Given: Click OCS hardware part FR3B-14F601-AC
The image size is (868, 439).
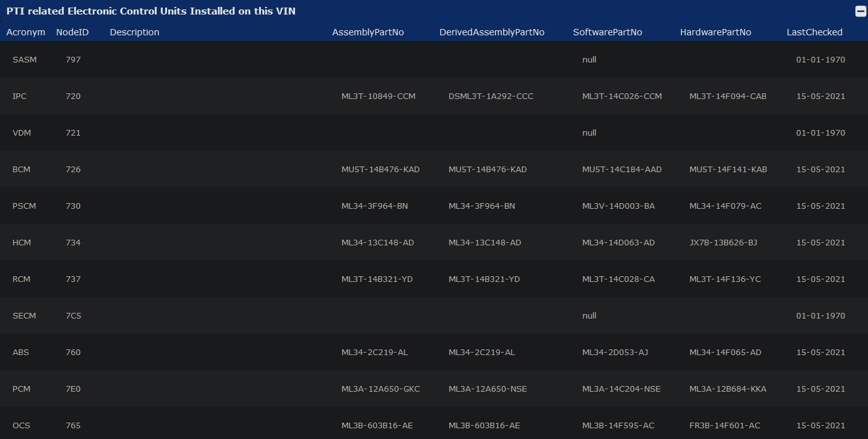Looking at the screenshot, I should [724, 426].
